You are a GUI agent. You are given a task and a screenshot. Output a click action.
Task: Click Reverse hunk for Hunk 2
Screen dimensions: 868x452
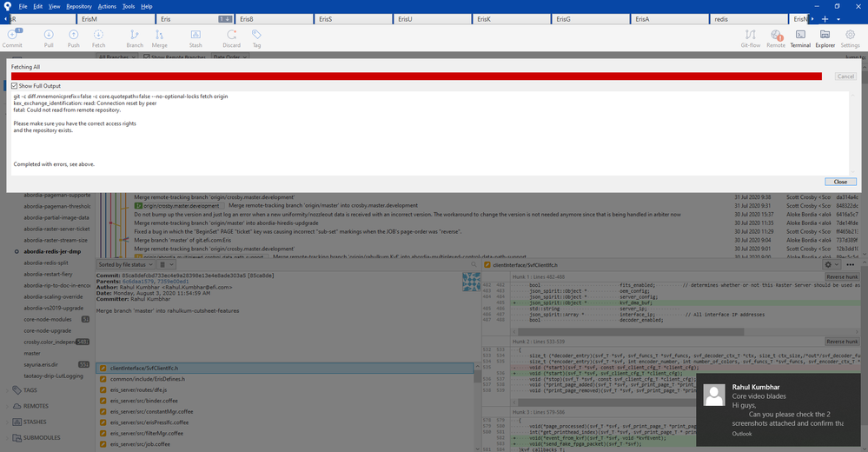pos(842,342)
